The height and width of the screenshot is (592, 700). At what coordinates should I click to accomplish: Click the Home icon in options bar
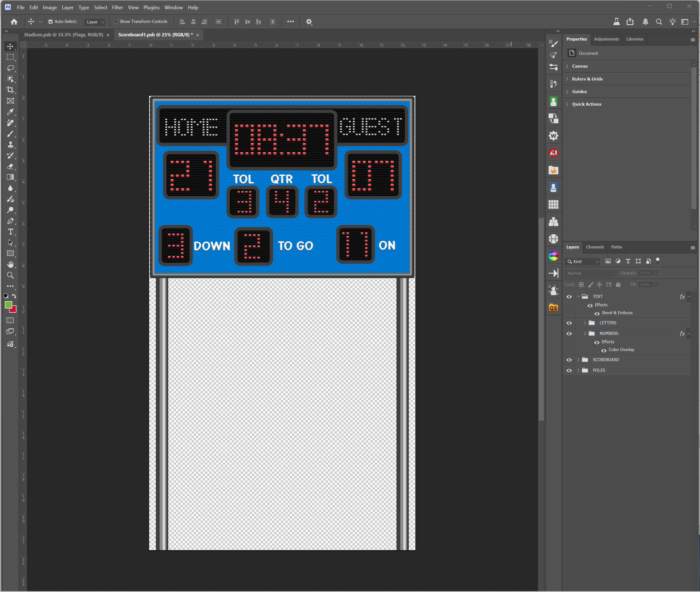(x=14, y=22)
